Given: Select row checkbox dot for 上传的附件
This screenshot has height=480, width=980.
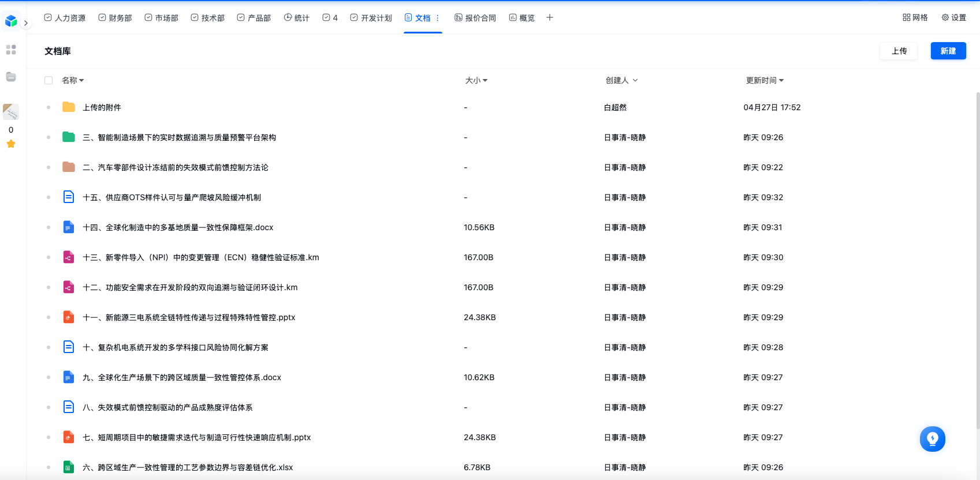Looking at the screenshot, I should tap(49, 107).
